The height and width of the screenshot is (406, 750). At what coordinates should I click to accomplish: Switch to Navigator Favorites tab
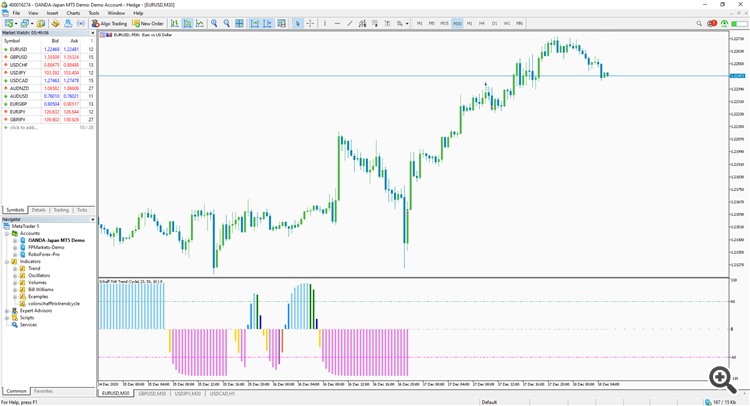44,391
